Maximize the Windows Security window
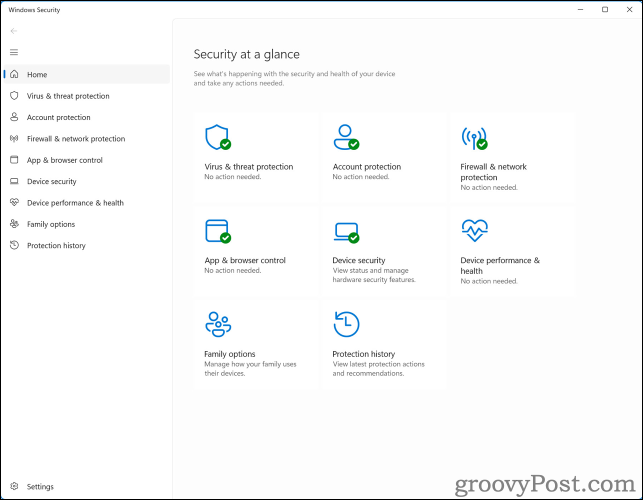Viewport: 643px width, 500px height. (x=605, y=9)
